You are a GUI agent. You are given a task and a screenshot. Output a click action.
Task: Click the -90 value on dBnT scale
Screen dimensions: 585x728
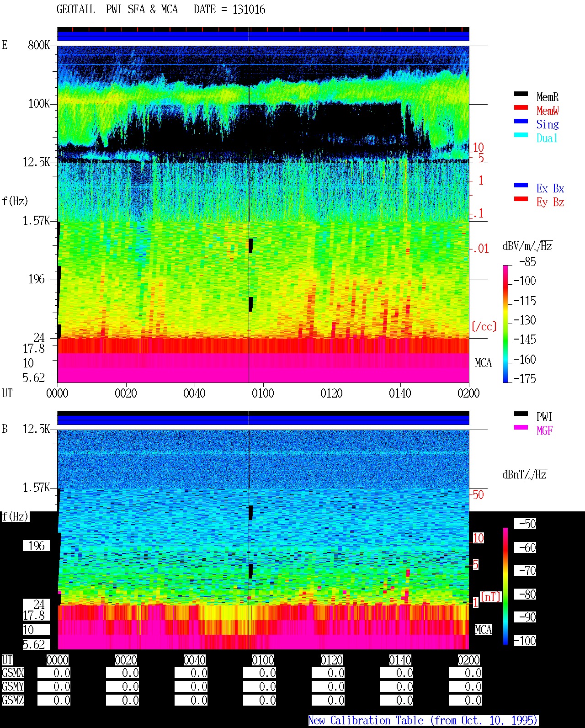(x=526, y=617)
